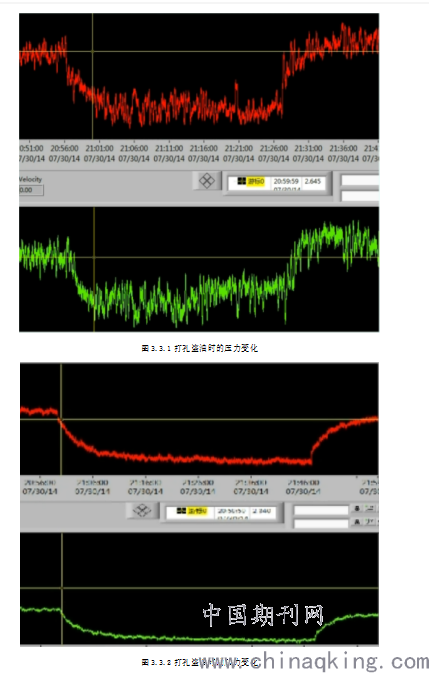Select the yellow highlighted cursor name in upper legend
Viewport: 429px width, 673px height.
coord(256,182)
